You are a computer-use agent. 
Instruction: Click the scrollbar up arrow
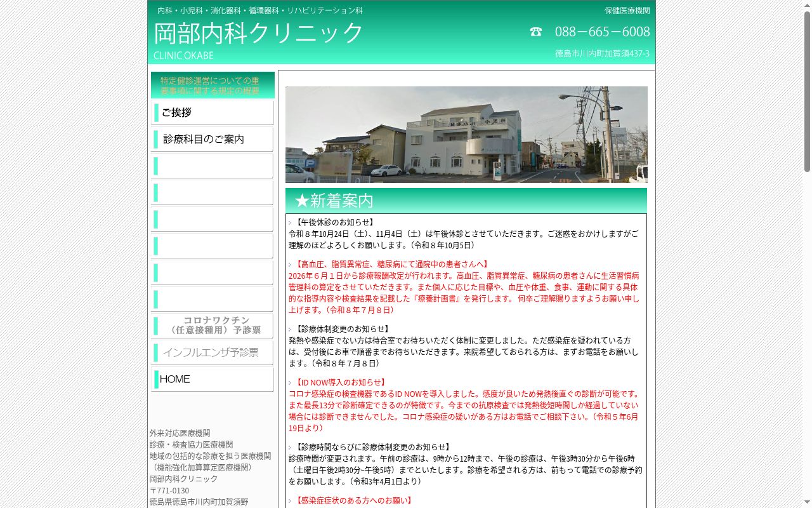807,5
